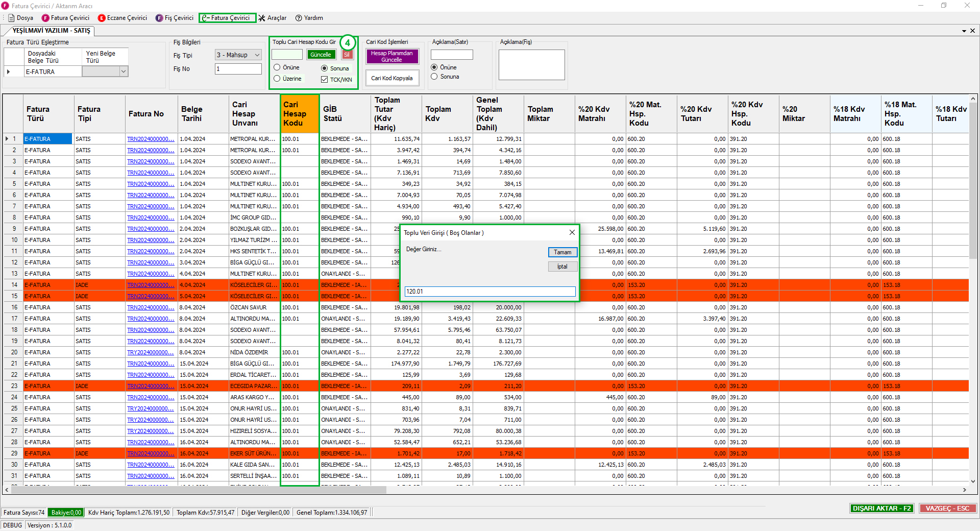Click the application icon in the title bar
The image size is (980, 531).
point(5,6)
